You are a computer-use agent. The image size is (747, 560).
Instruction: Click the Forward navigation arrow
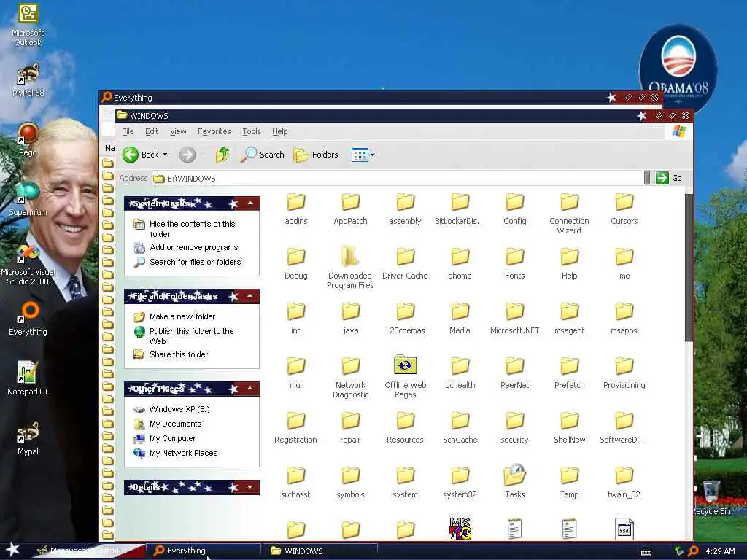[187, 155]
